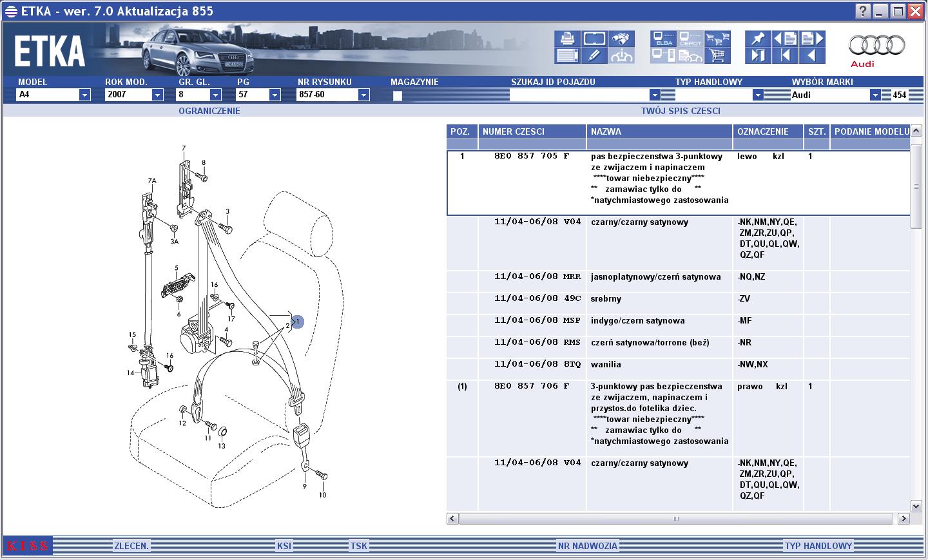Click the car information icon under binoculars

coord(621,55)
